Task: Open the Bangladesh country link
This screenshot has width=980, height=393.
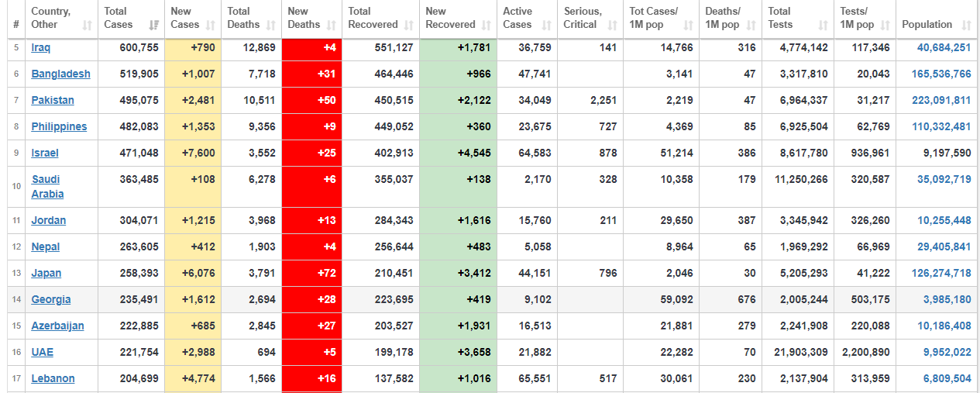Action: click(x=60, y=74)
